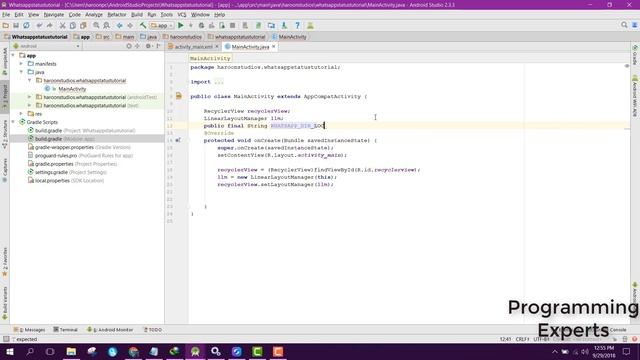
Task: Open the Navigate menu
Action: (x=54, y=15)
